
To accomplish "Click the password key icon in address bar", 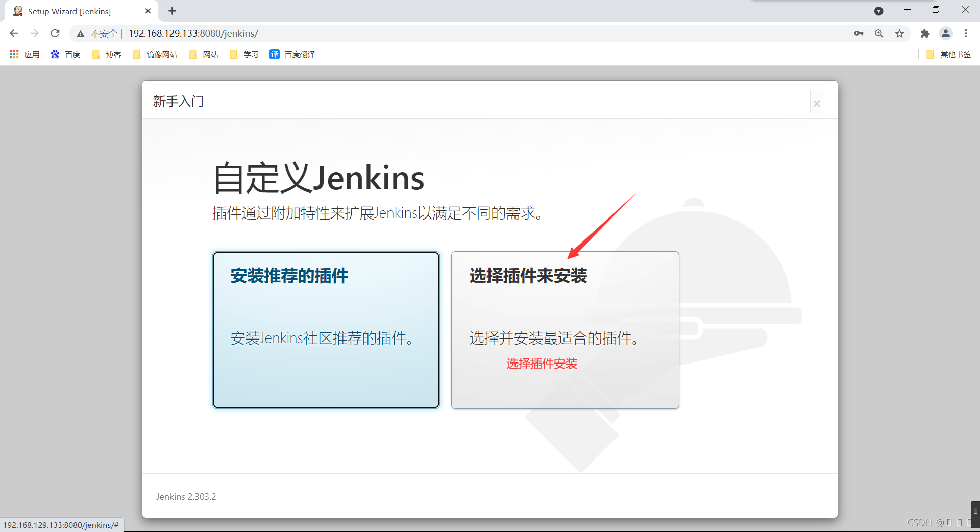I will pos(859,33).
